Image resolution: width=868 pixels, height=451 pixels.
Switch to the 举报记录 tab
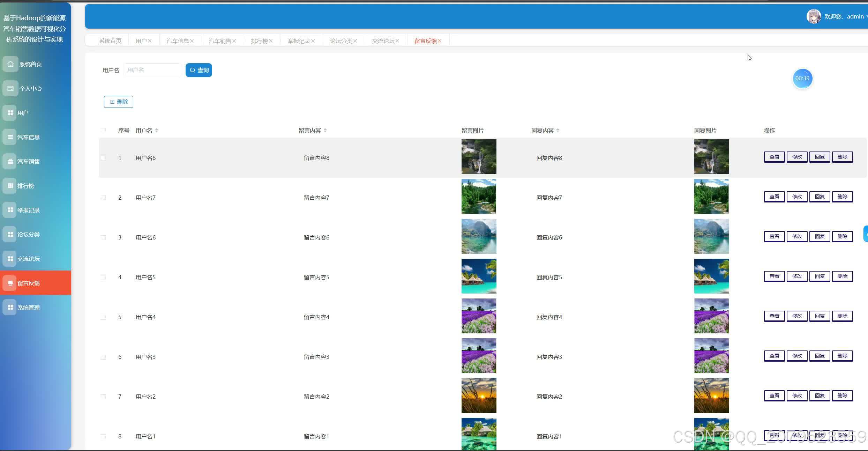[299, 41]
